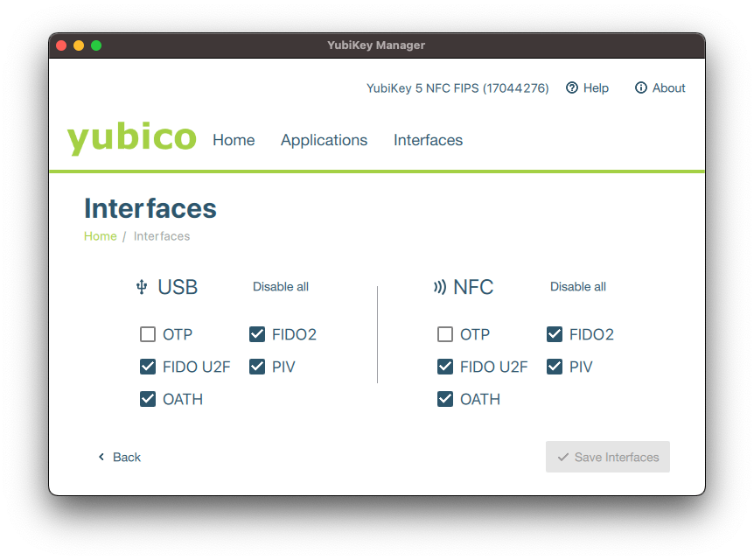
Task: Disable NFC OATH checkbox
Action: tap(445, 399)
